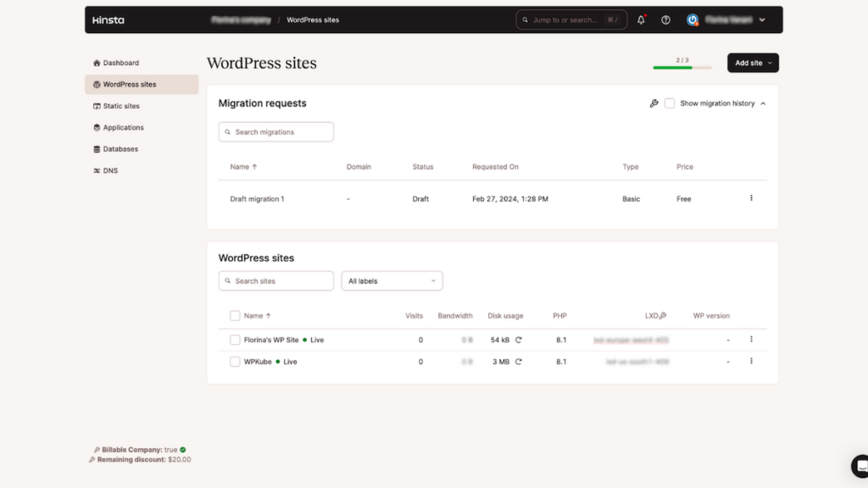Click the wrench icon beside the LXD column
Screen dimensions: 868x488
pyautogui.click(x=663, y=315)
